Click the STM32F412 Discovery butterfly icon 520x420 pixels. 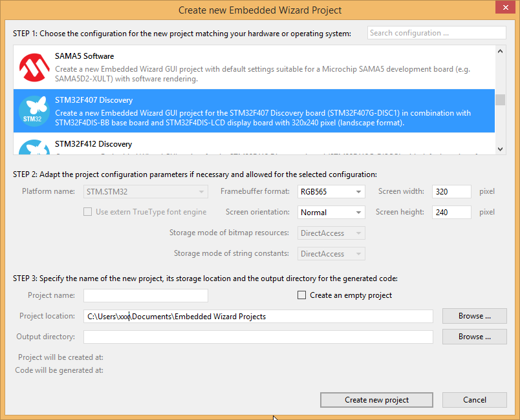34,147
